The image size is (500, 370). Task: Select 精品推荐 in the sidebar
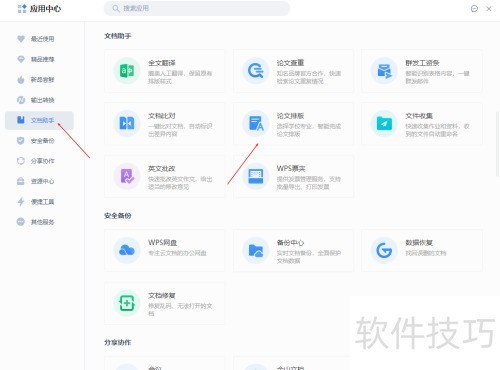tap(39, 59)
